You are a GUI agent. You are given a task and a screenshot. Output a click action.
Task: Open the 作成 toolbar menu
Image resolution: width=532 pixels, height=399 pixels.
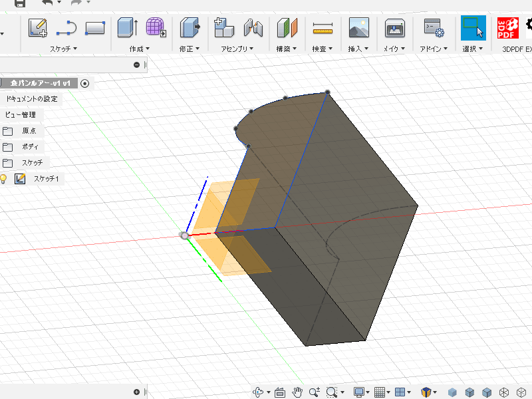139,49
